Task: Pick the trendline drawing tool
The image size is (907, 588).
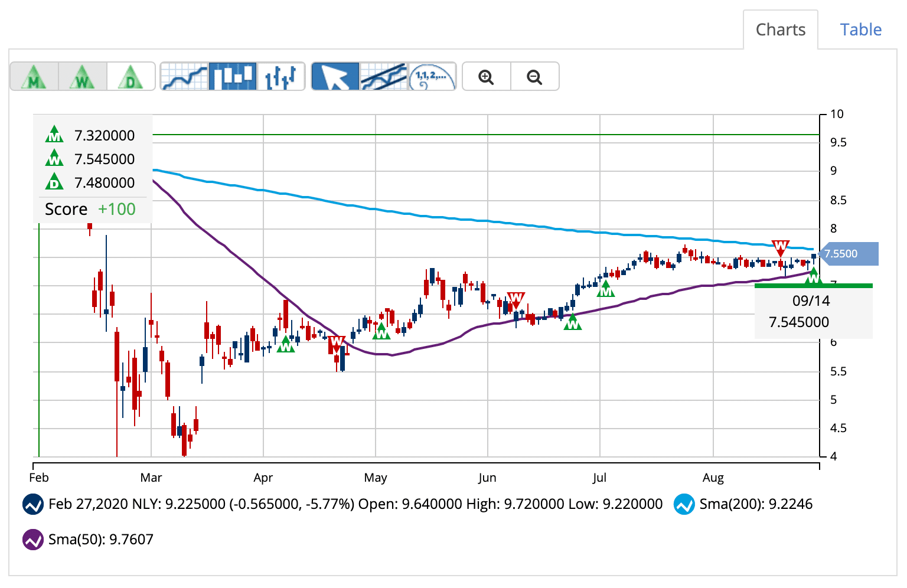Action: tap(384, 76)
